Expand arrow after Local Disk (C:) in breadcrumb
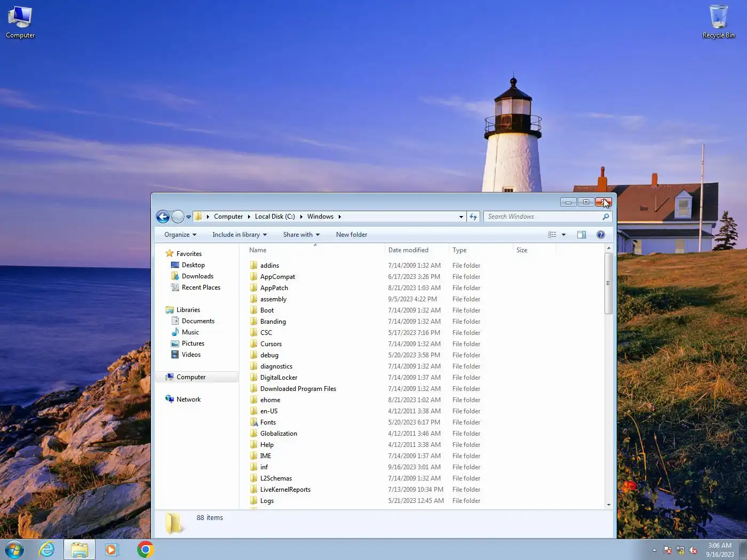Viewport: 747px width, 560px height. (x=301, y=217)
